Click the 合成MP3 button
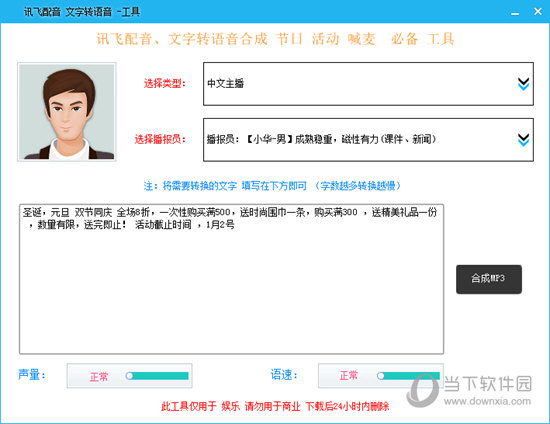Viewport: 550px width, 424px height. coord(489,279)
